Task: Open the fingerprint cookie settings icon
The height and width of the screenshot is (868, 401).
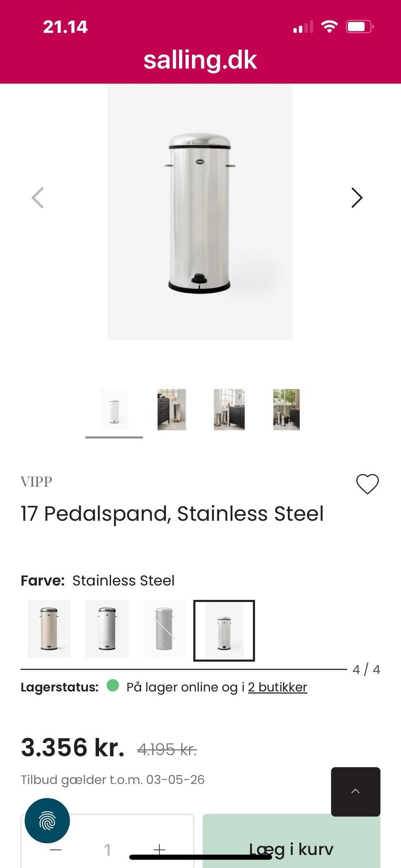Action: (47, 820)
